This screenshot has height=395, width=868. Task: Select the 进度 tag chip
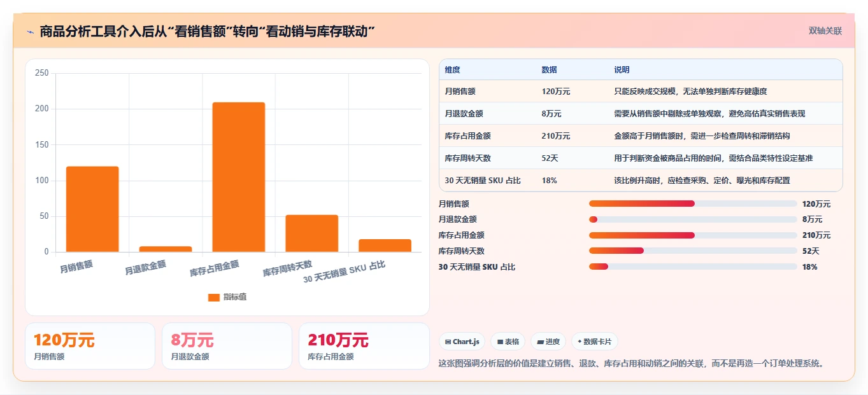(x=548, y=342)
